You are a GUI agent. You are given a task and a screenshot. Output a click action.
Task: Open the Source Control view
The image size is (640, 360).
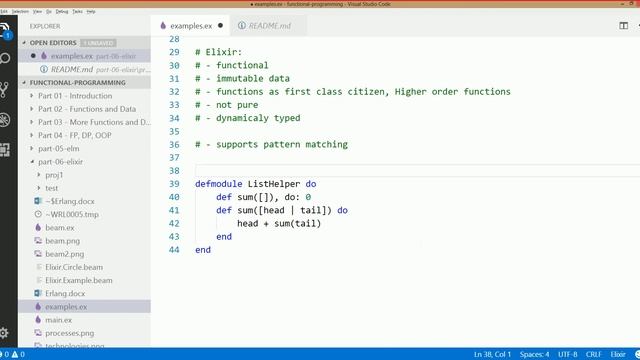[4, 89]
